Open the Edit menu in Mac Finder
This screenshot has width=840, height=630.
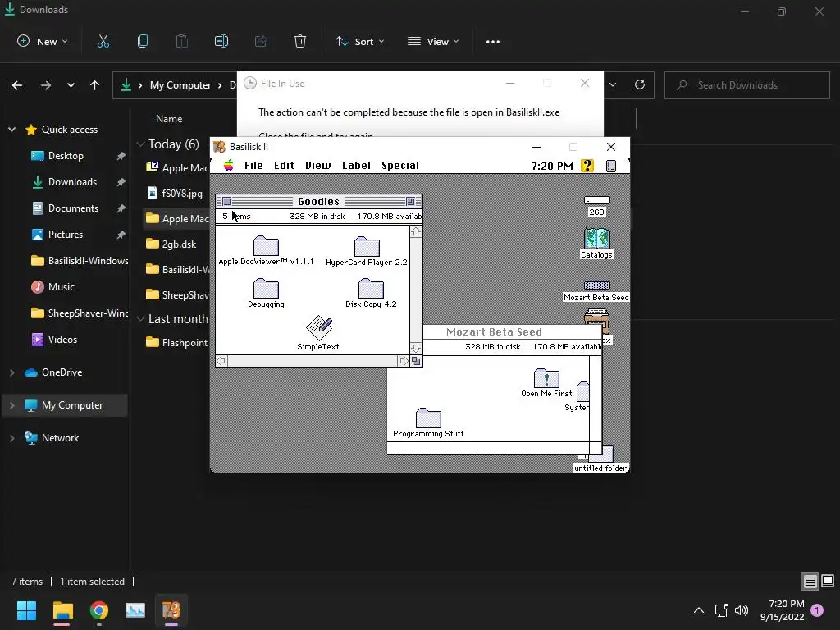[x=284, y=166]
